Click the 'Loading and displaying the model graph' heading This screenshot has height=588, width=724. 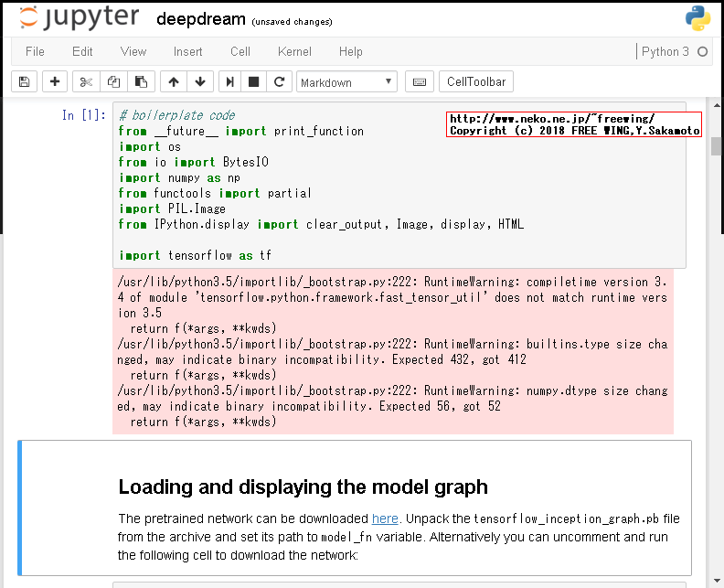pos(303,487)
